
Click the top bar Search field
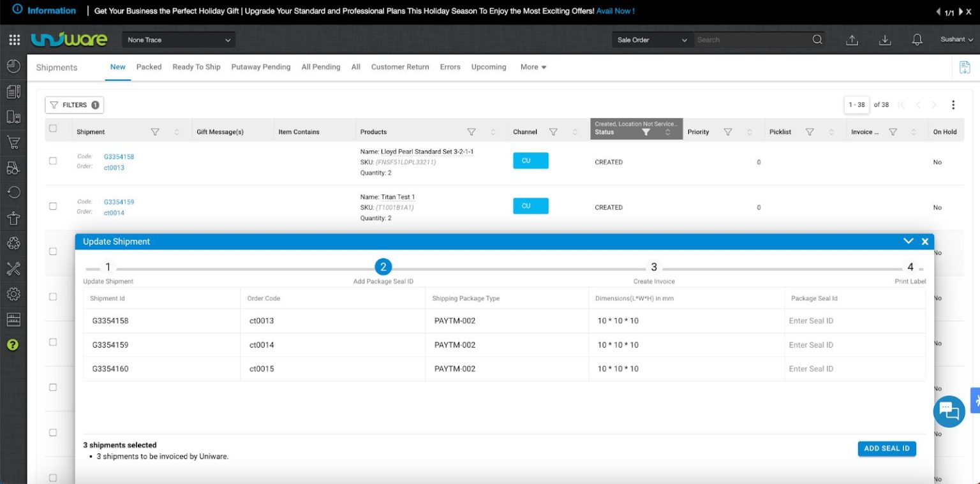752,40
